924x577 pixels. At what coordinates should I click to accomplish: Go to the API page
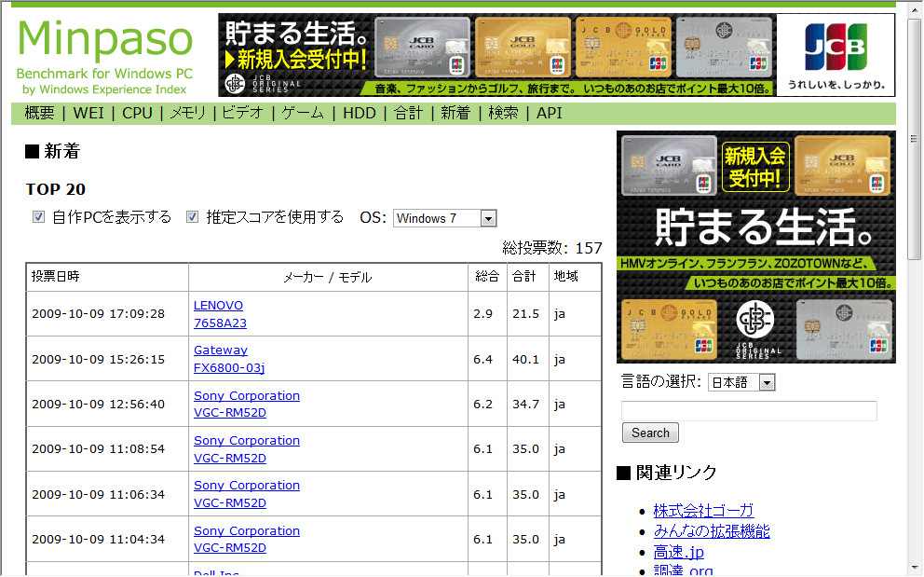(549, 112)
